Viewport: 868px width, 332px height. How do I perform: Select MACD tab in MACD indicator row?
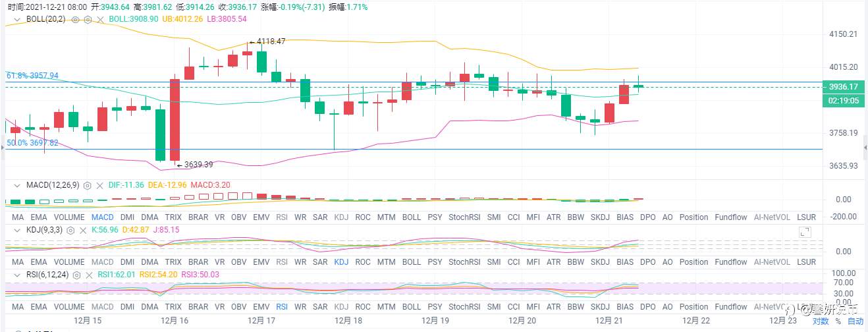(x=102, y=217)
